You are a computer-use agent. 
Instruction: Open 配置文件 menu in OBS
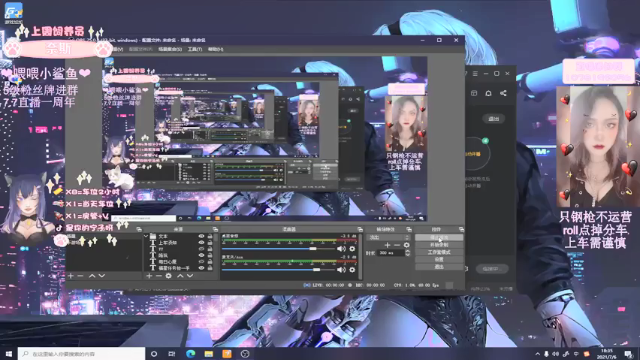[x=140, y=49]
